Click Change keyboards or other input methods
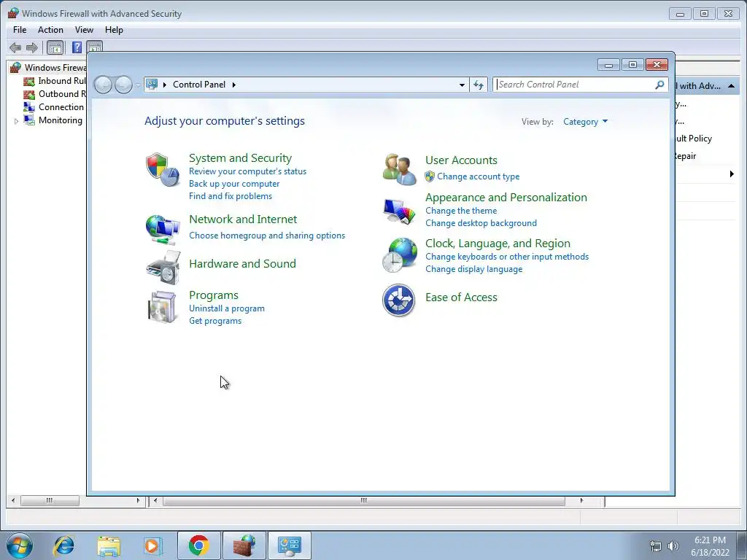Image resolution: width=747 pixels, height=560 pixels. [507, 257]
